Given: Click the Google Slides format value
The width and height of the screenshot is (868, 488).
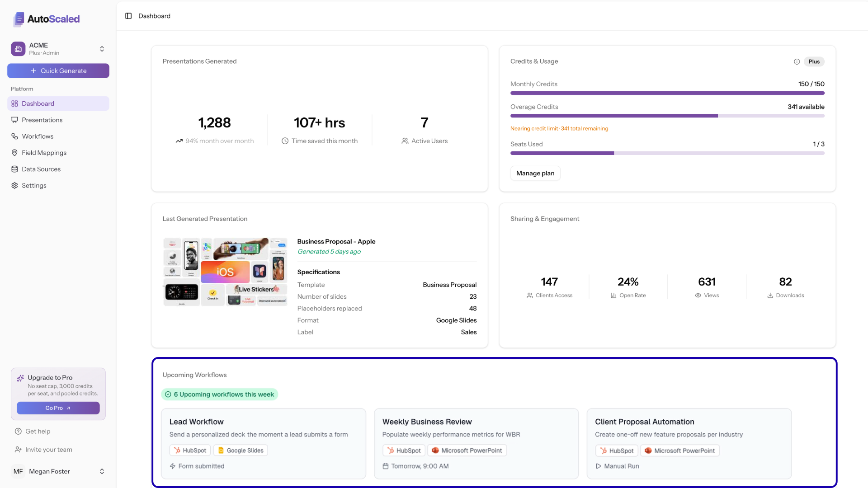Looking at the screenshot, I should coord(456,320).
